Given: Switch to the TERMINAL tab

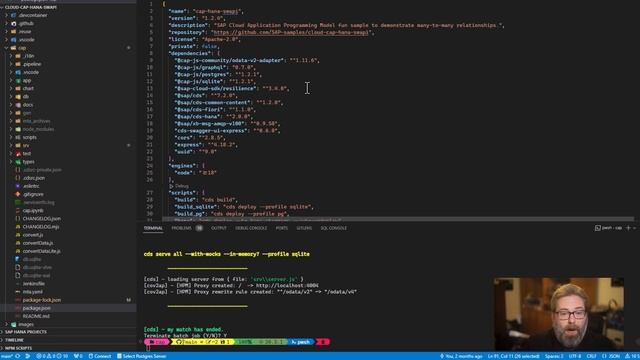Looking at the screenshot, I should point(153,228).
